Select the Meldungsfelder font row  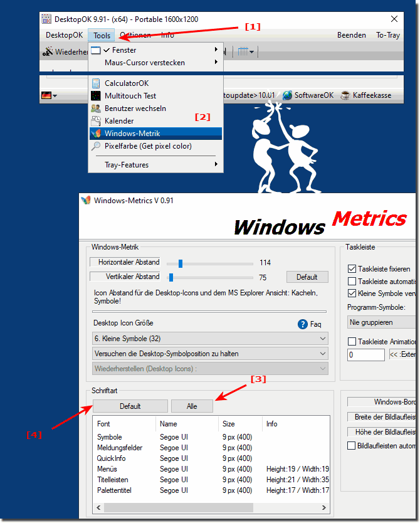tap(212, 448)
